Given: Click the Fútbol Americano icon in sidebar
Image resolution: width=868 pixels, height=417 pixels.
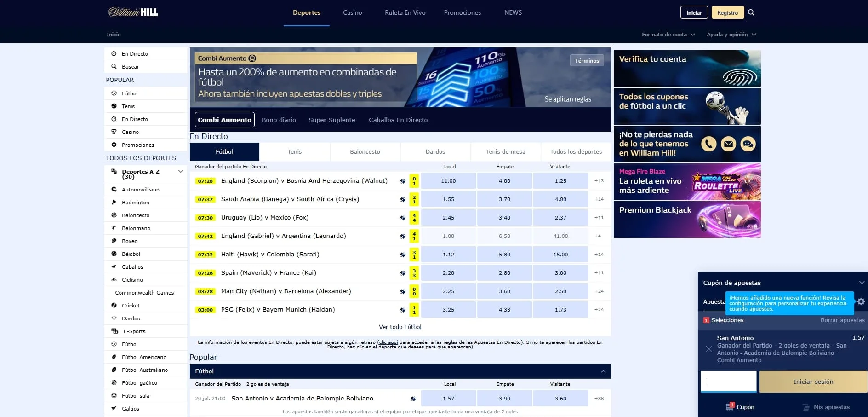Looking at the screenshot, I should pyautogui.click(x=114, y=357).
